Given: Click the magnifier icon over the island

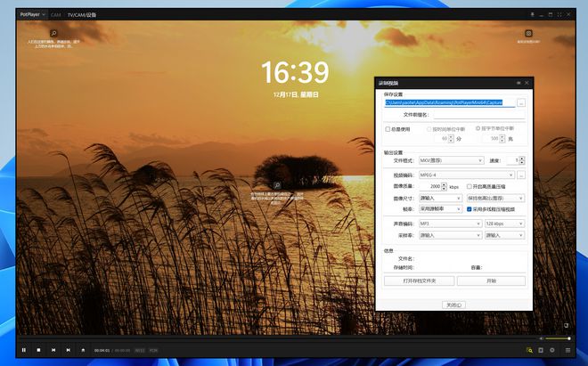Looking at the screenshot, I should click(x=277, y=185).
